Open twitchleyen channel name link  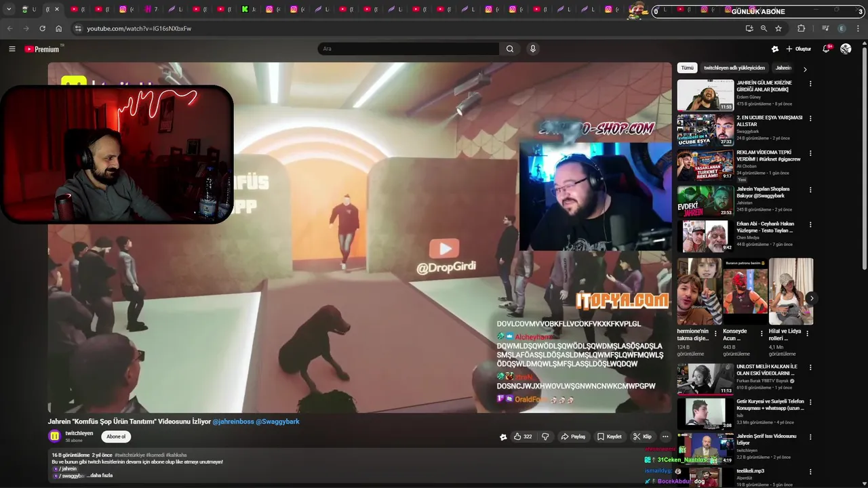point(79,433)
